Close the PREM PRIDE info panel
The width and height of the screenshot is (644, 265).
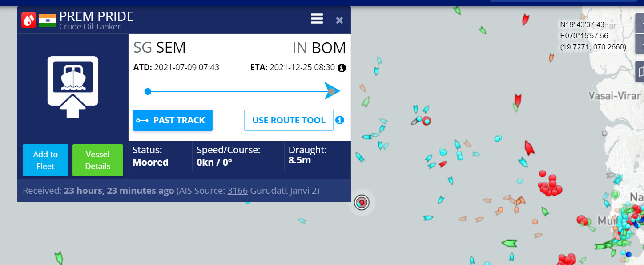click(x=339, y=20)
